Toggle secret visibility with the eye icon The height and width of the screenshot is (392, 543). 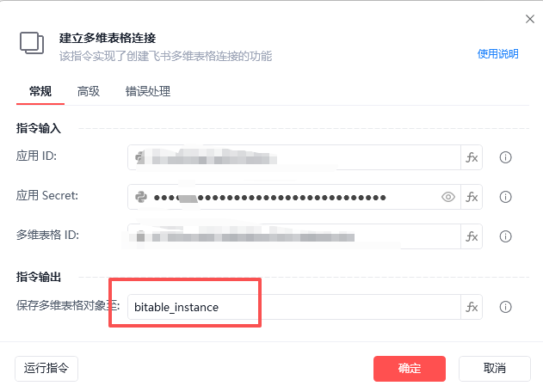(448, 197)
